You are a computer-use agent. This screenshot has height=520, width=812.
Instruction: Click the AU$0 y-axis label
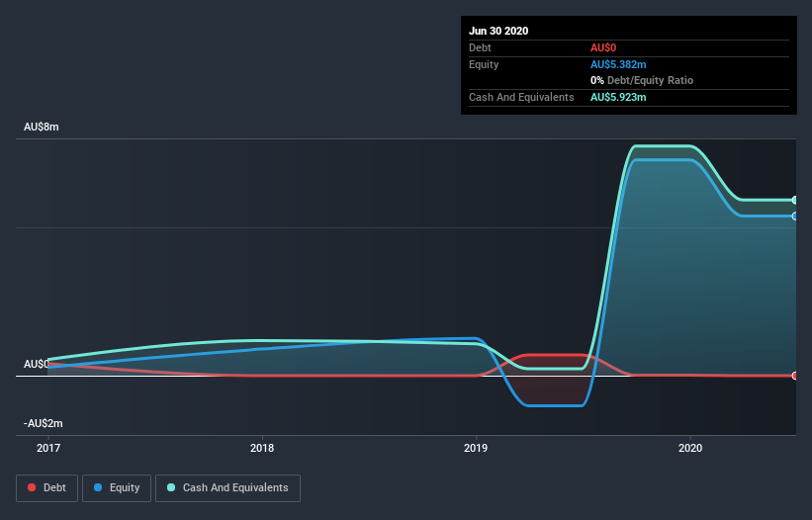(x=36, y=364)
